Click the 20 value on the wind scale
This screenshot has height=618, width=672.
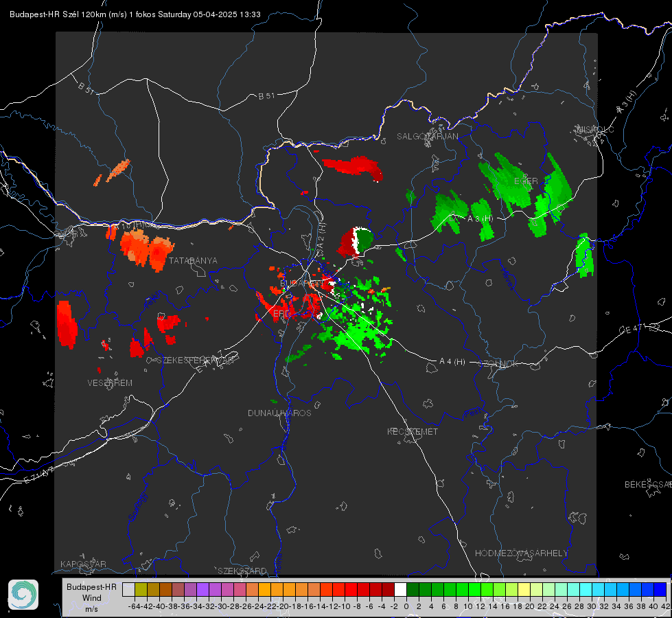point(530,606)
